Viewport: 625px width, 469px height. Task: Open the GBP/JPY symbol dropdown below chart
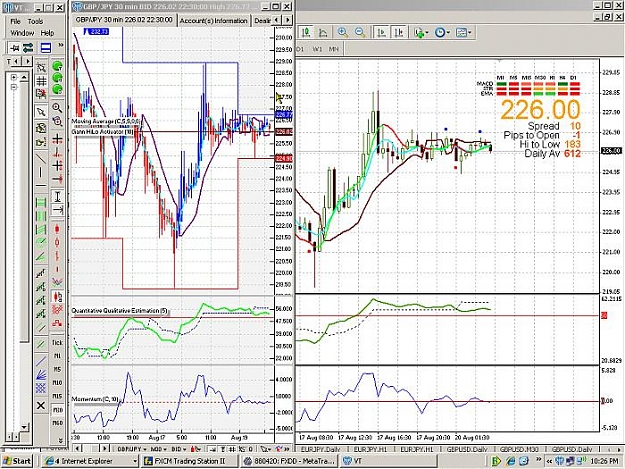point(132,449)
